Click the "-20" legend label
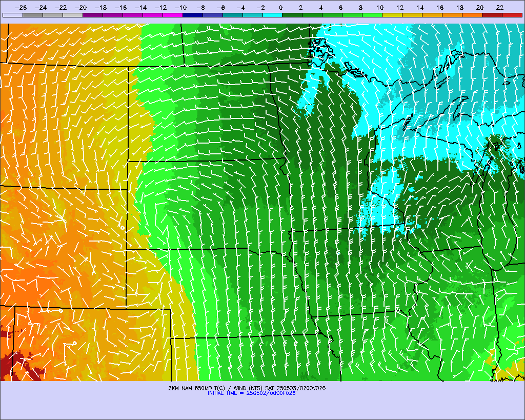525x420 pixels. 80,7
